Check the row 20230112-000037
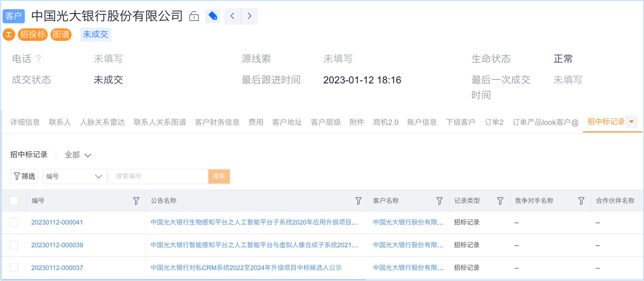This screenshot has height=281, width=644. tap(14, 268)
